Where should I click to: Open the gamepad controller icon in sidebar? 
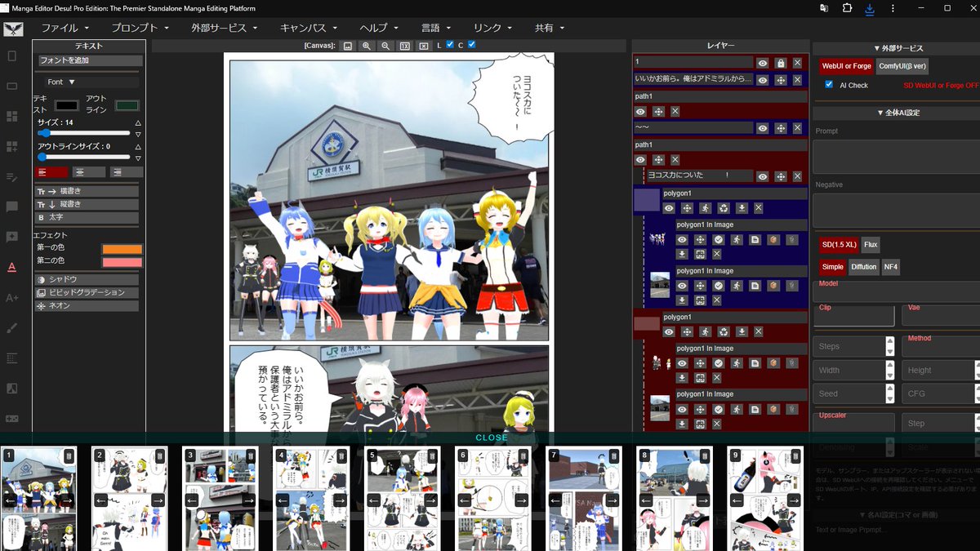click(x=11, y=418)
